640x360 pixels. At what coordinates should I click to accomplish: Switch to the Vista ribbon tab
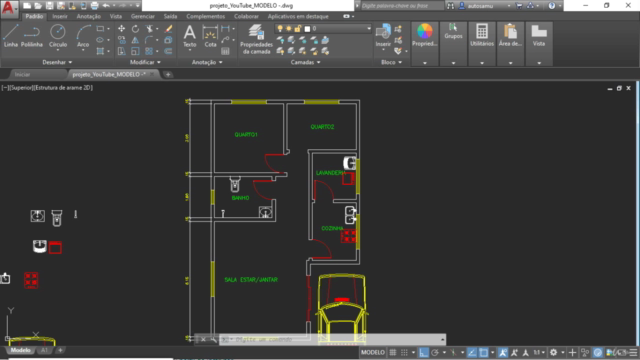116,16
